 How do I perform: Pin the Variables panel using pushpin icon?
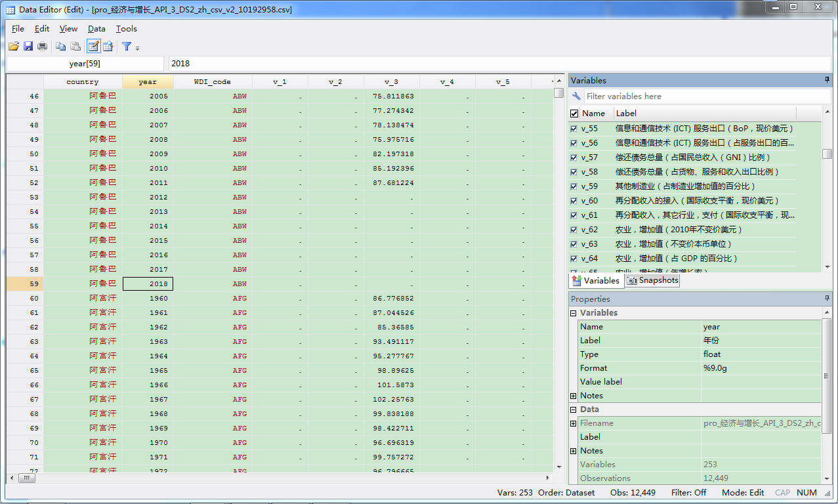[827, 80]
